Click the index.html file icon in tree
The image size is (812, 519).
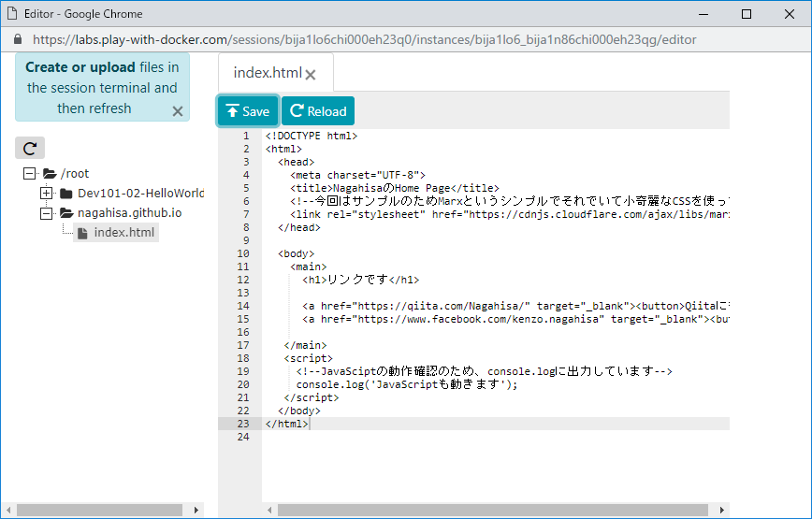pos(83,233)
